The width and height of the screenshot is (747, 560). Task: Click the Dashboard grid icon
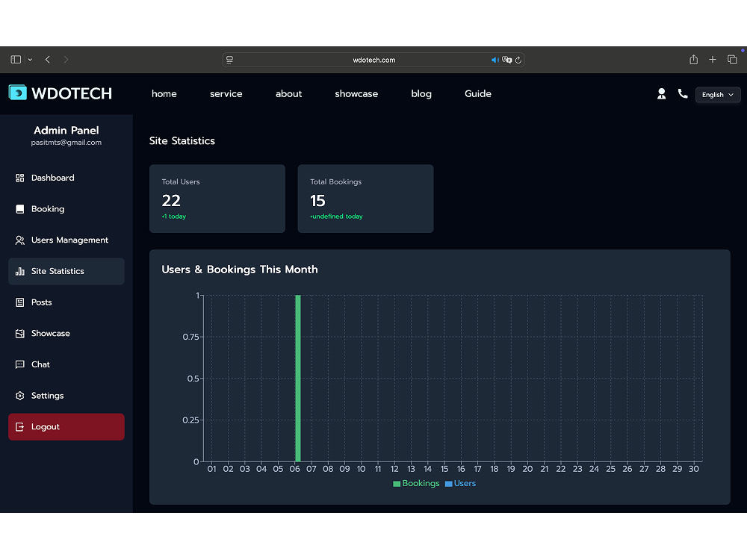(19, 178)
